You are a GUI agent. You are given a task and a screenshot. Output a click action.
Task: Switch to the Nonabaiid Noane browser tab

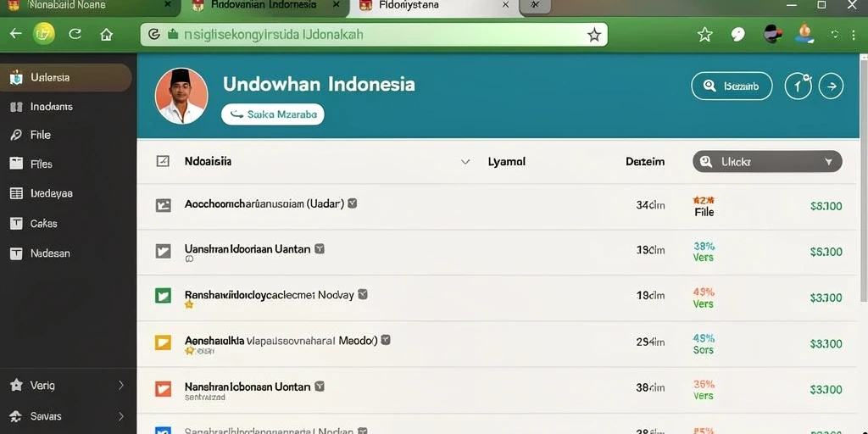(88, 7)
